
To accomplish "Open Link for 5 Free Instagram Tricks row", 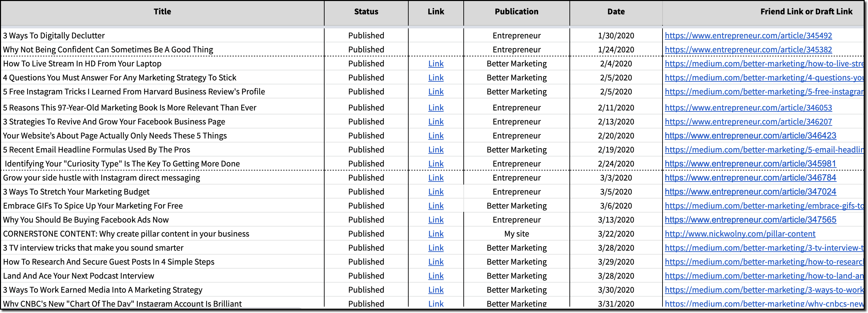I will [x=436, y=92].
